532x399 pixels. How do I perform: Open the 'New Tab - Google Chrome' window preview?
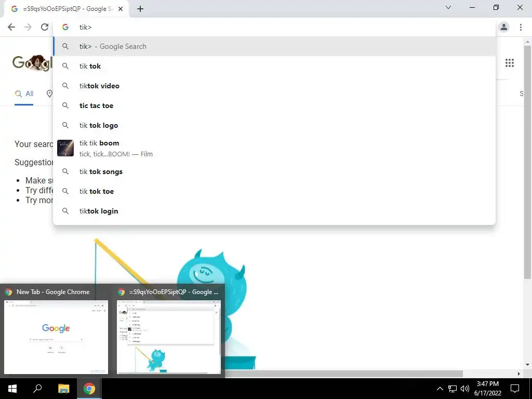(x=56, y=330)
